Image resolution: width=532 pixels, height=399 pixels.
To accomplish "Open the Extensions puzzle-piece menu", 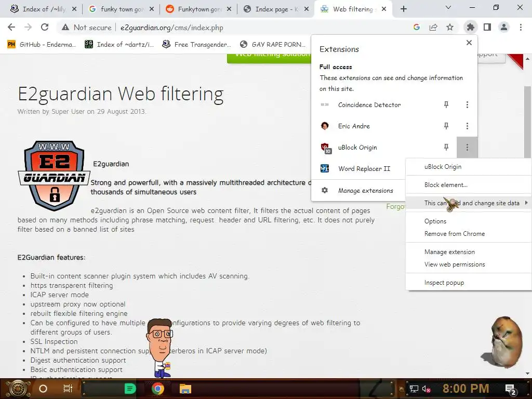I will [470, 27].
